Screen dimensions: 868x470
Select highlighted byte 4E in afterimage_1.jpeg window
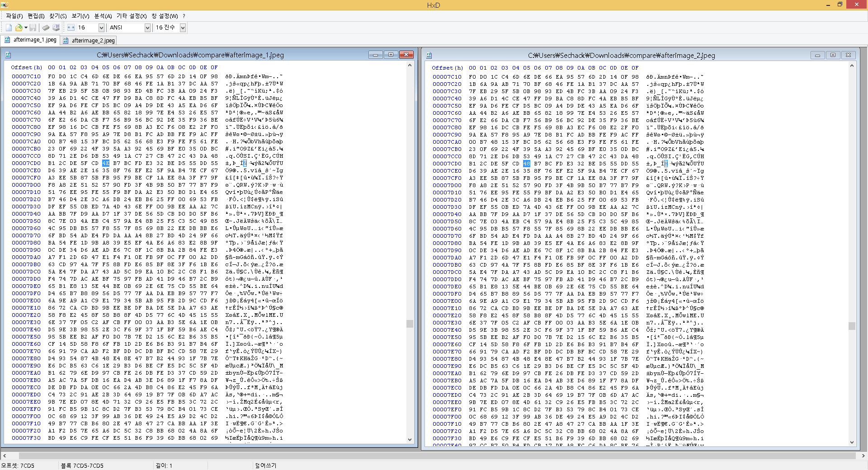[106, 163]
